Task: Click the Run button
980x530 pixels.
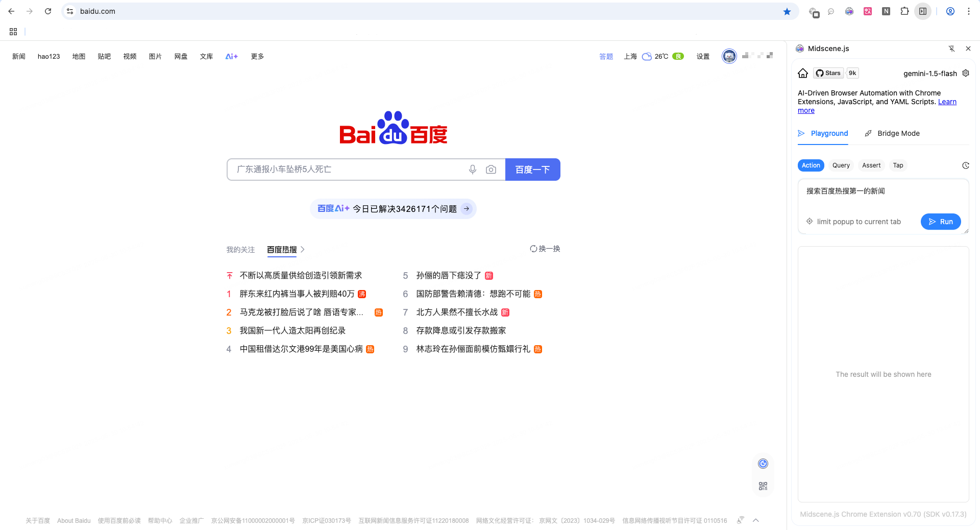Action: point(941,222)
